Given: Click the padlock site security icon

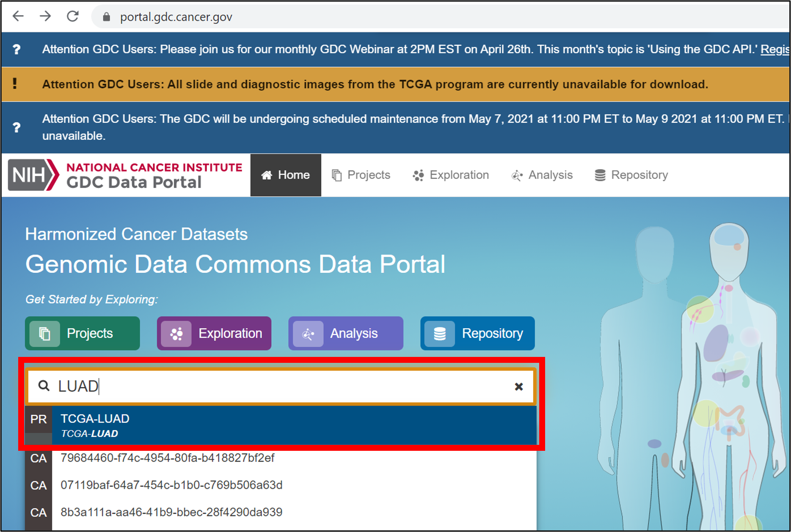Looking at the screenshot, I should click(x=107, y=17).
